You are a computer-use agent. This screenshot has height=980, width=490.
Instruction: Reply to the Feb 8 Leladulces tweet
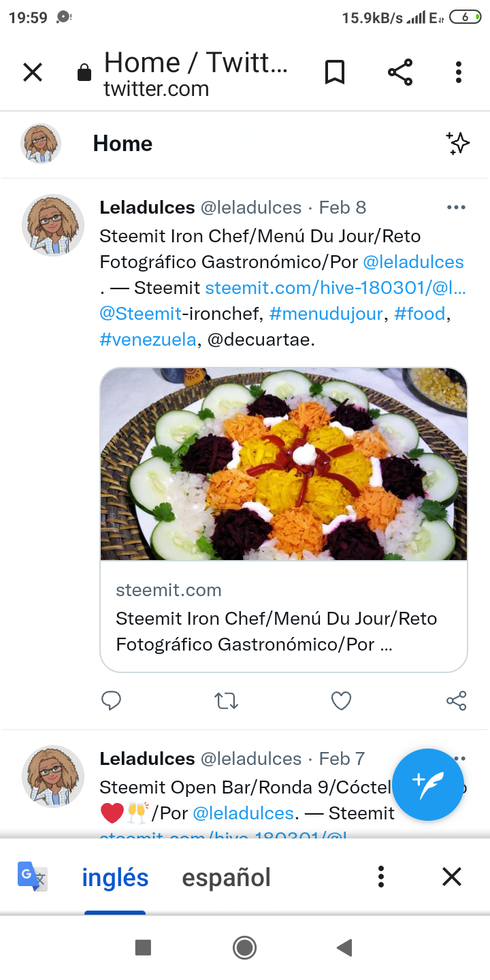(x=111, y=700)
